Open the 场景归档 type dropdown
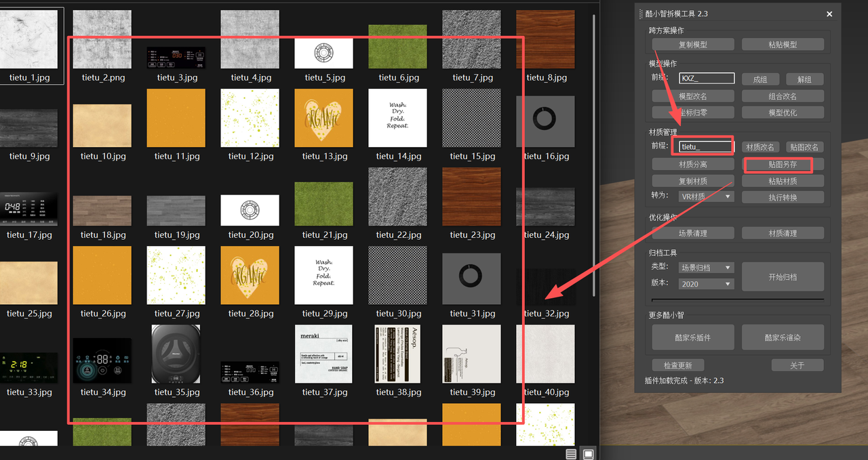The width and height of the screenshot is (868, 460). pyautogui.click(x=706, y=268)
